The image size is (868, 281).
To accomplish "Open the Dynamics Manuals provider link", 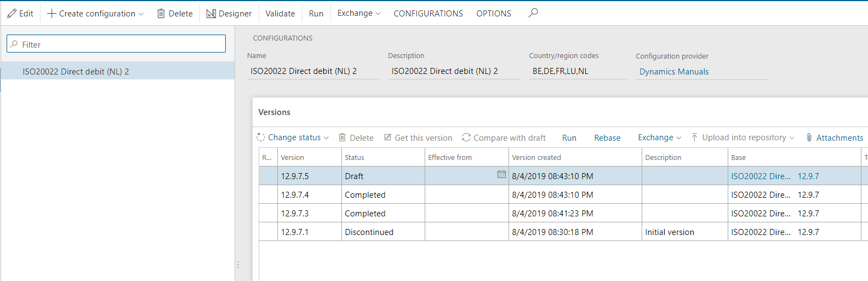I will pos(673,72).
